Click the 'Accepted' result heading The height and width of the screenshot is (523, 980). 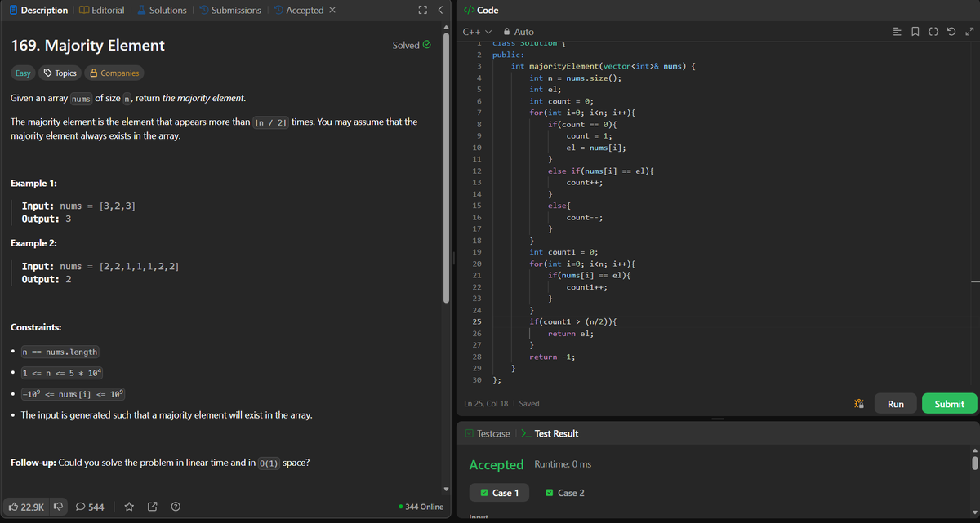(497, 464)
